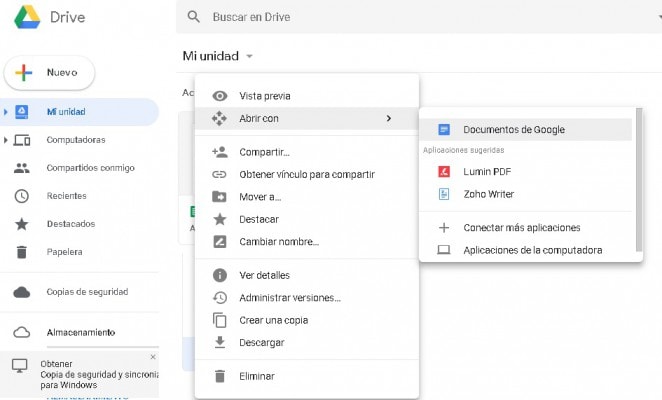The image size is (662, 400).
Task: Select Cambiar nombre... menu entry
Action: (307, 242)
